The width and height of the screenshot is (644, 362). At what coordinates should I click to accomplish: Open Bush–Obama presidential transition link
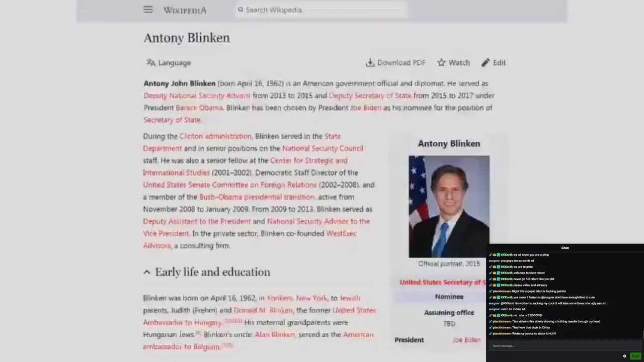(257, 197)
